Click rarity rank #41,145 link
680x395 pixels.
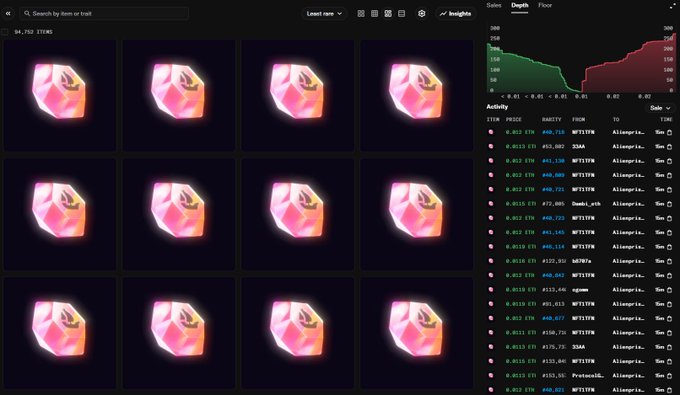[553, 232]
